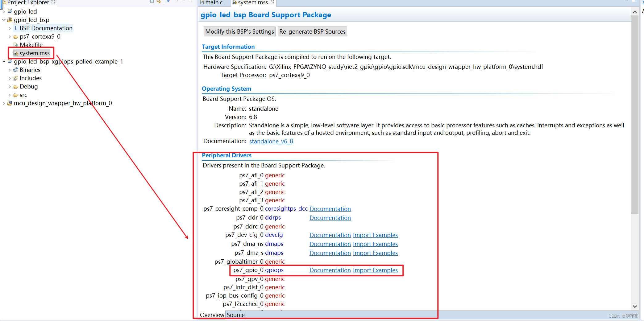Toggle Link with Editor in Project Explorer

tap(159, 2)
